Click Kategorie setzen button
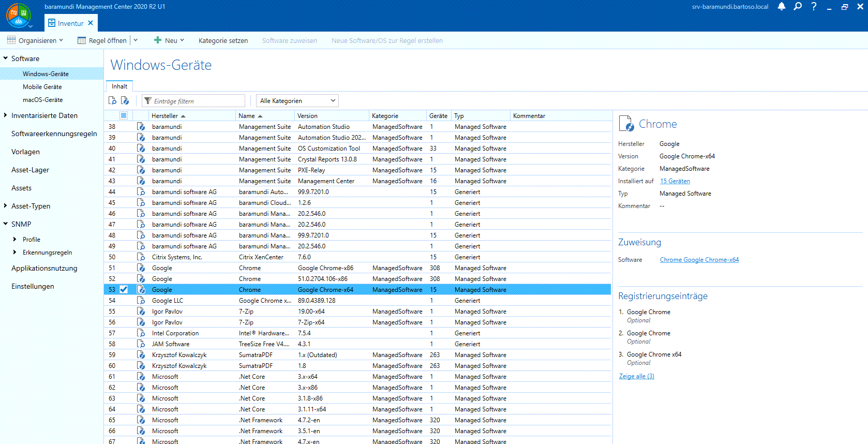Screen dimensions: 868x444 pyautogui.click(x=223, y=40)
